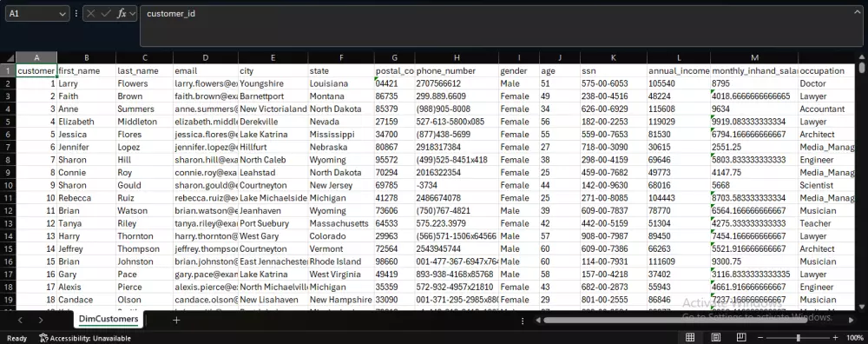Click last name cell Ruiz
868x344 pixels.
pos(144,198)
